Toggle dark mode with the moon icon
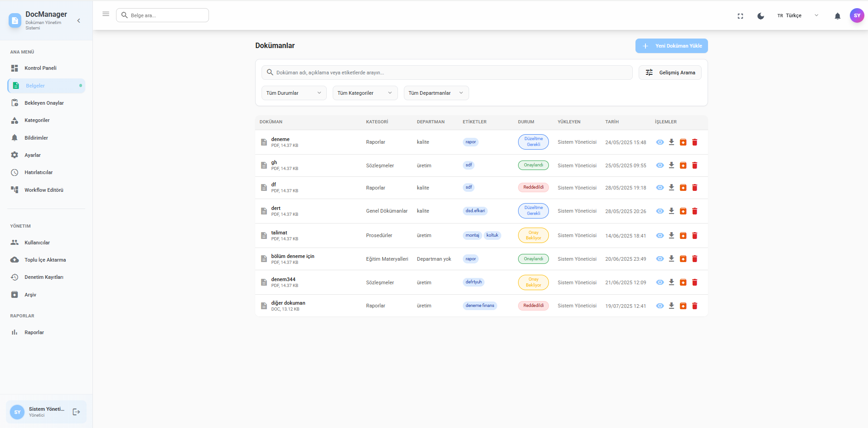 761,15
